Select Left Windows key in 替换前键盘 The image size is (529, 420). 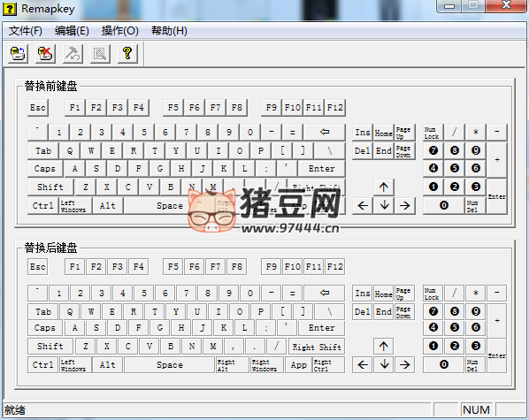pyautogui.click(x=75, y=206)
